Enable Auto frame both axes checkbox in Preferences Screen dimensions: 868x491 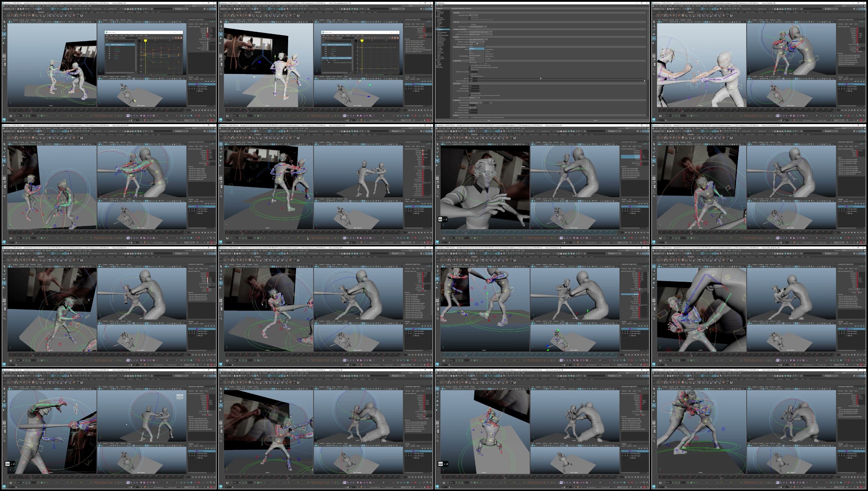pyautogui.click(x=470, y=76)
